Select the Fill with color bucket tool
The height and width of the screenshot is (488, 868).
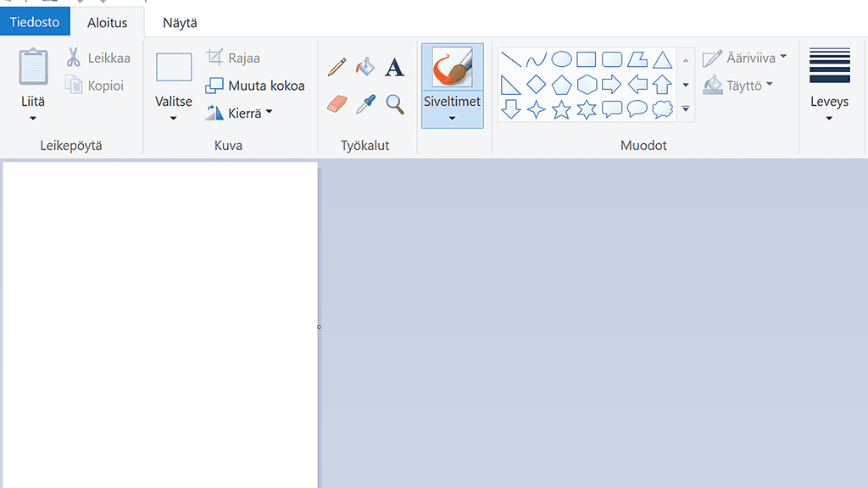[x=365, y=67]
